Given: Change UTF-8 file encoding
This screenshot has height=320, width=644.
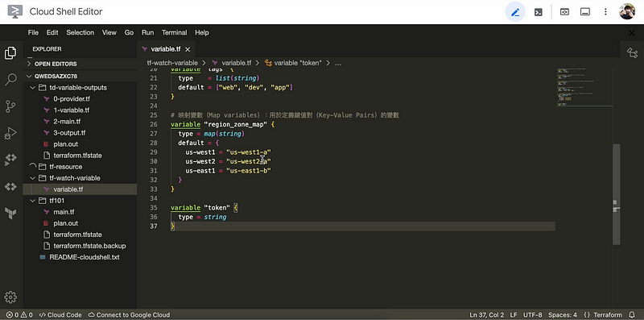Looking at the screenshot, I should [533, 315].
